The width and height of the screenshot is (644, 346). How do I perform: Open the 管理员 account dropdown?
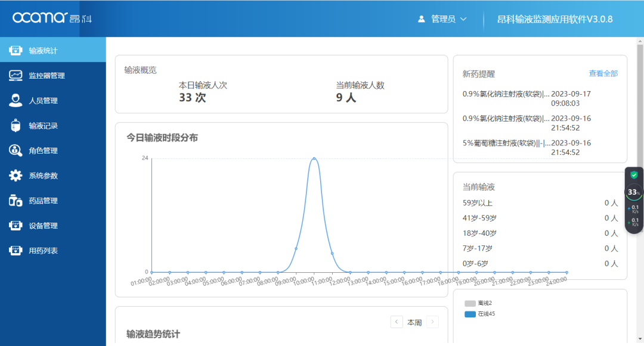click(441, 18)
